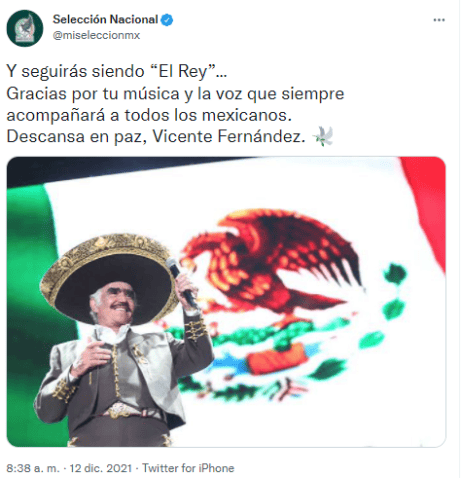The height and width of the screenshot is (478, 462).
Task: Click the blue verified checkmark badge
Action: coord(167,20)
